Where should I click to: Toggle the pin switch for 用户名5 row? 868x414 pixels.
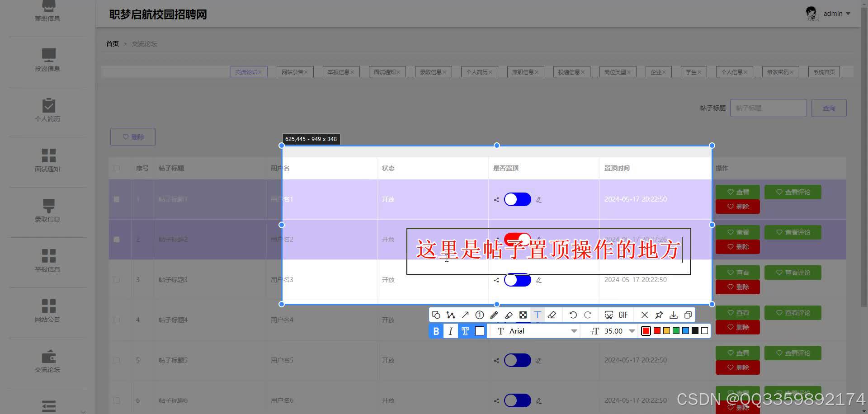pos(518,360)
